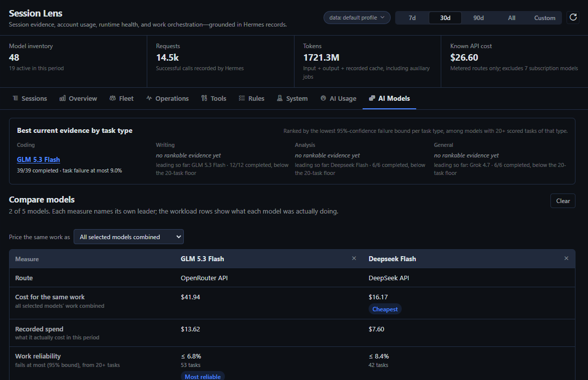Click the Overview bar chart icon
588x380 pixels.
(x=63, y=98)
